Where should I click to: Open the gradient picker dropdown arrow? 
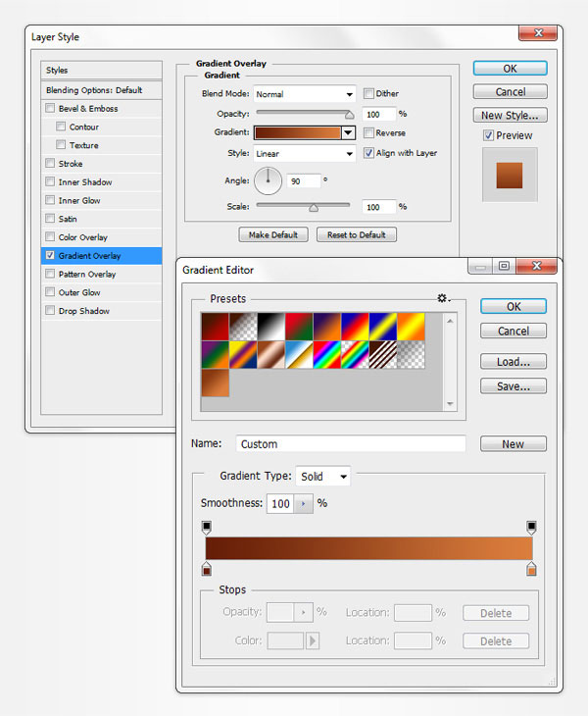pos(349,132)
